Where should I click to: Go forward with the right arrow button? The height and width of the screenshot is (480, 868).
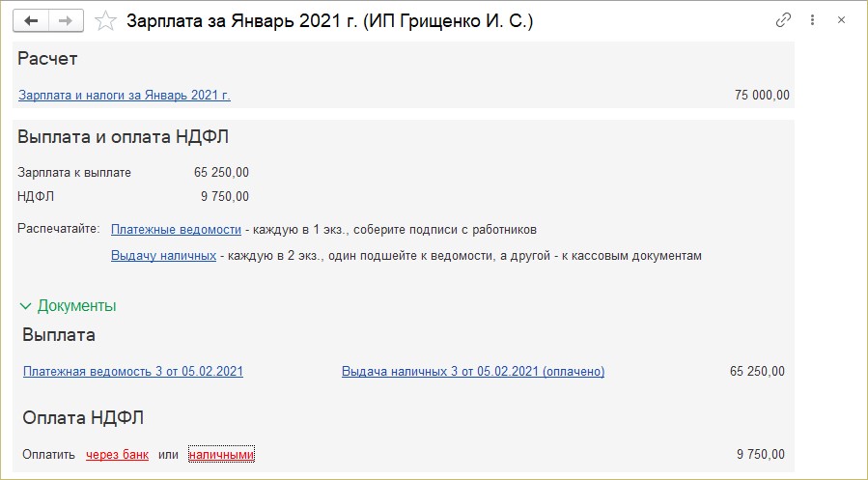tap(66, 21)
